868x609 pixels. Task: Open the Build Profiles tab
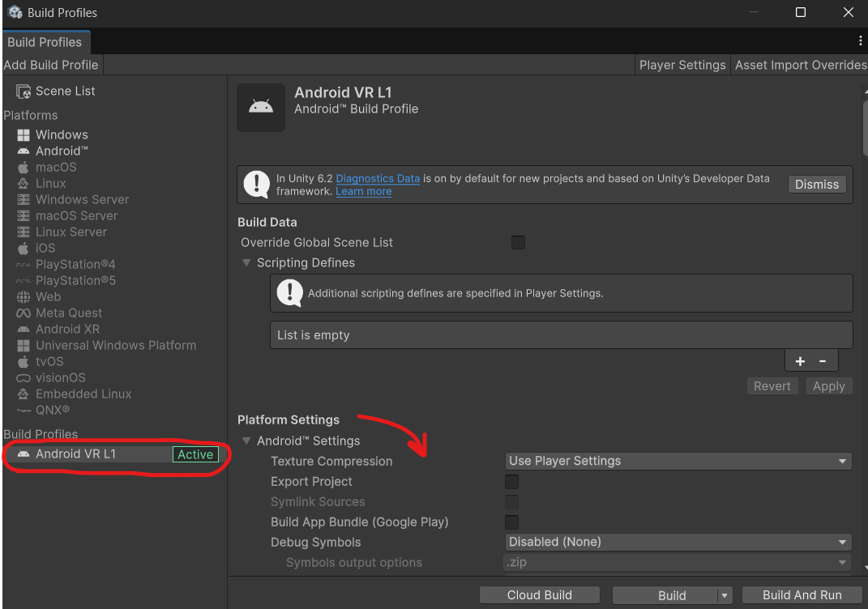[45, 42]
